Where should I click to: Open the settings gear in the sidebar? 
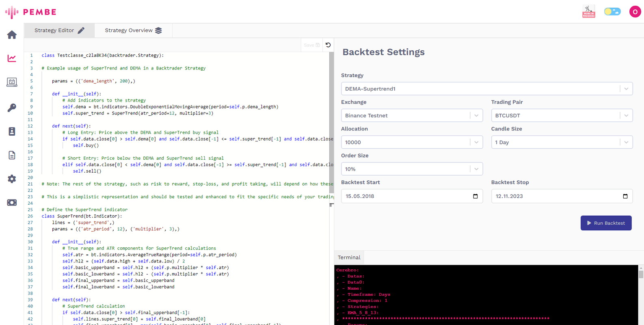12,179
